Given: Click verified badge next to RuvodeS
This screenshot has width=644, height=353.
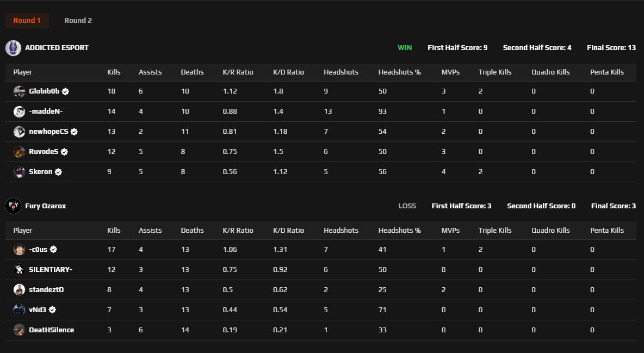Looking at the screenshot, I should coord(65,152).
